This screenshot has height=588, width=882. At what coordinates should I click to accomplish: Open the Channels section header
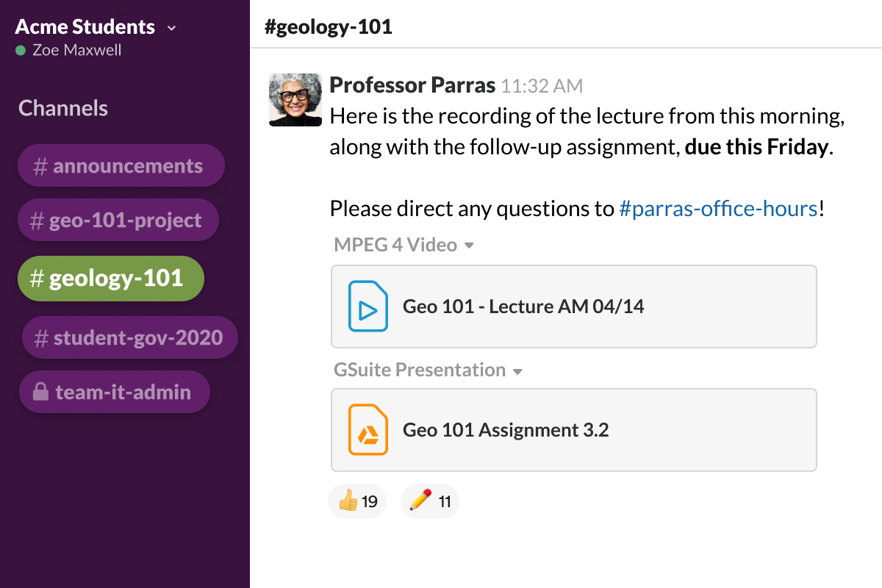click(x=62, y=108)
